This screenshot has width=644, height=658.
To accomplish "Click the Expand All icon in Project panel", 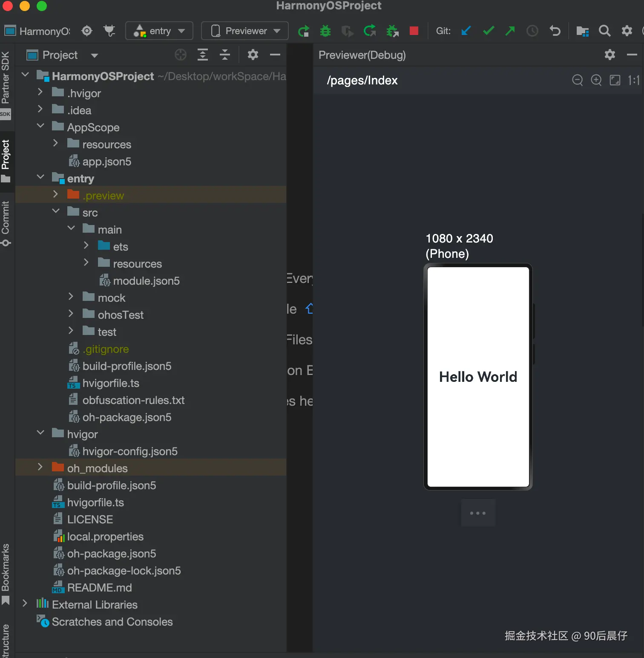I will (203, 55).
